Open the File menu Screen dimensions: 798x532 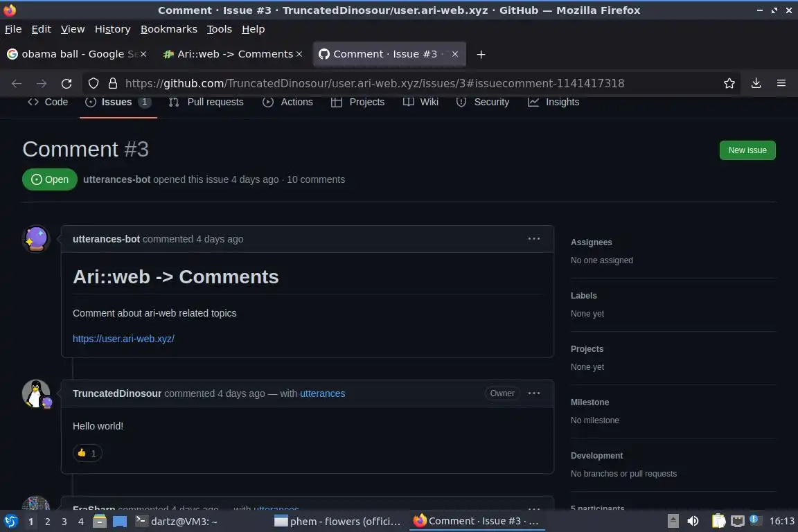point(13,29)
